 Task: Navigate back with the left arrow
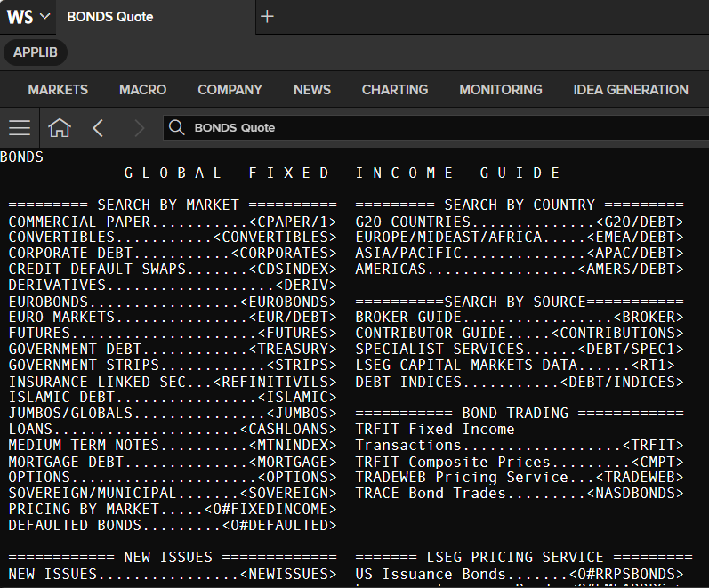[x=98, y=128]
